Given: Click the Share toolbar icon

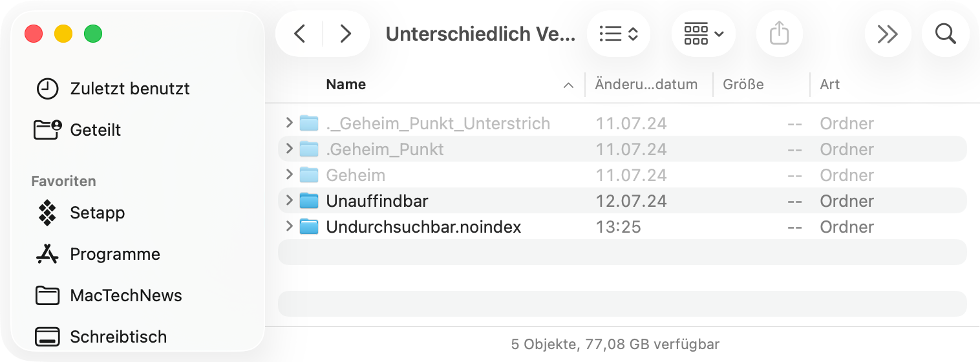Looking at the screenshot, I should click(779, 34).
